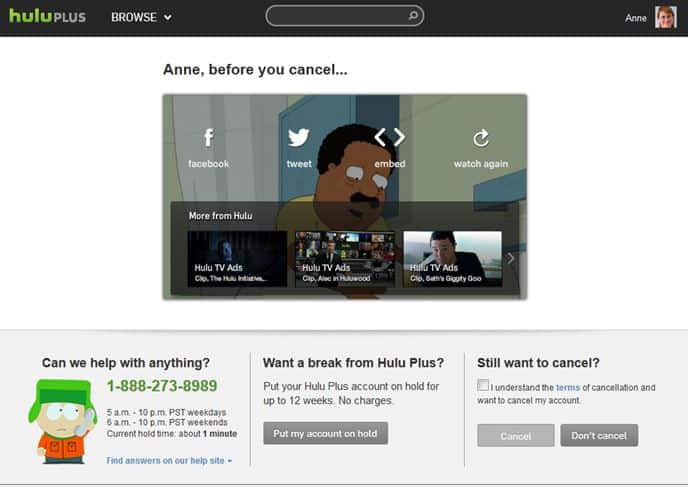Open Hulu TV Ads clip The Hulu Initiative
The height and width of the screenshot is (487, 688).
(237, 259)
